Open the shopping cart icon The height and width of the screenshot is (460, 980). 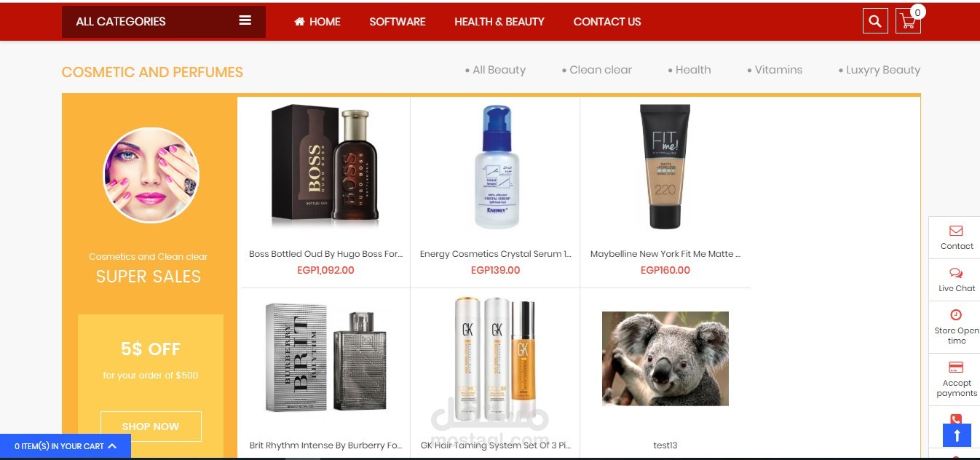coord(908,21)
